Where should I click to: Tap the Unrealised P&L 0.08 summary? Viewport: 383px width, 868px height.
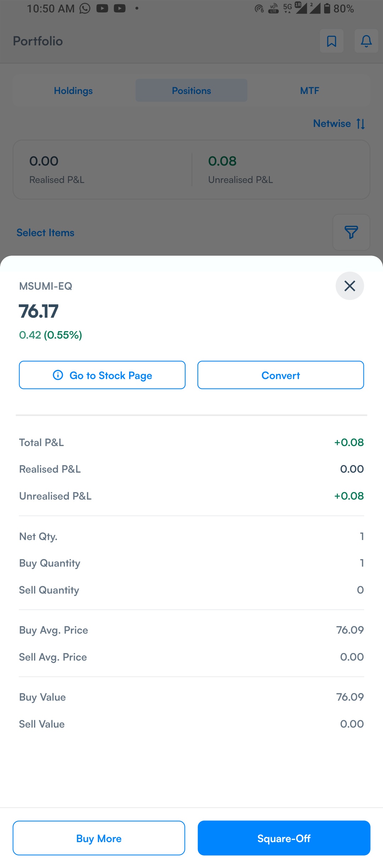point(240,170)
